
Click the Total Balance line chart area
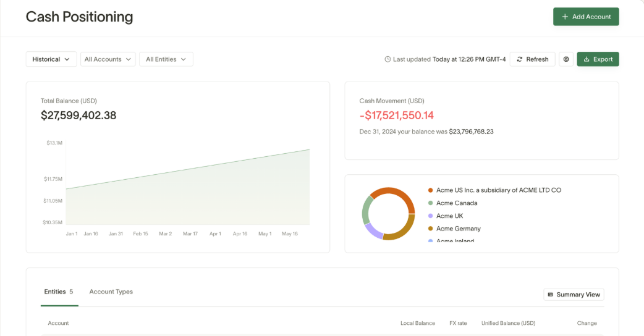(x=187, y=191)
